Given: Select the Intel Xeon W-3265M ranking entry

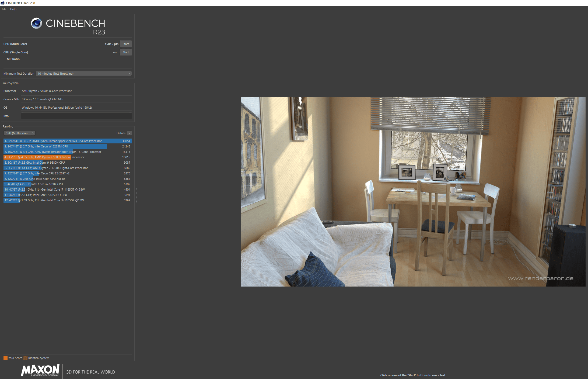Looking at the screenshot, I should (x=67, y=146).
